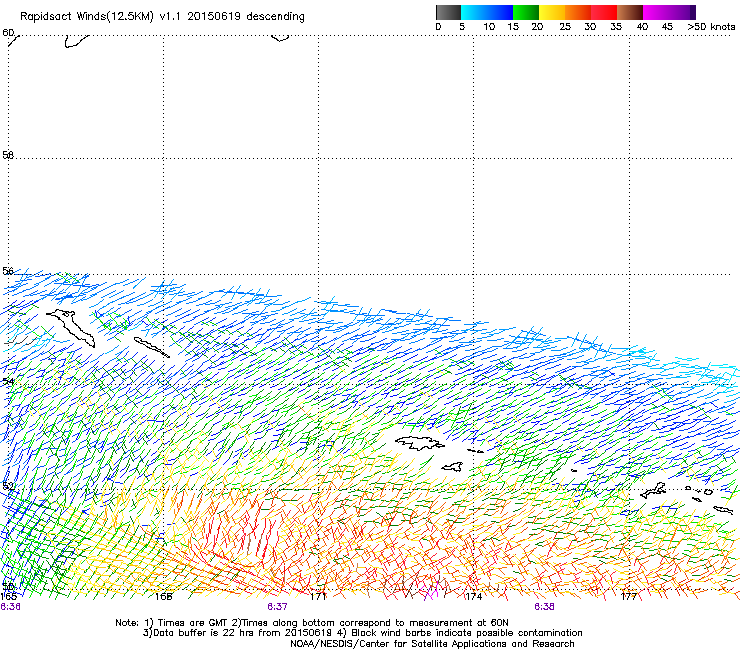Click the '35' legend scale label
The height and width of the screenshot is (650, 740).
(616, 27)
